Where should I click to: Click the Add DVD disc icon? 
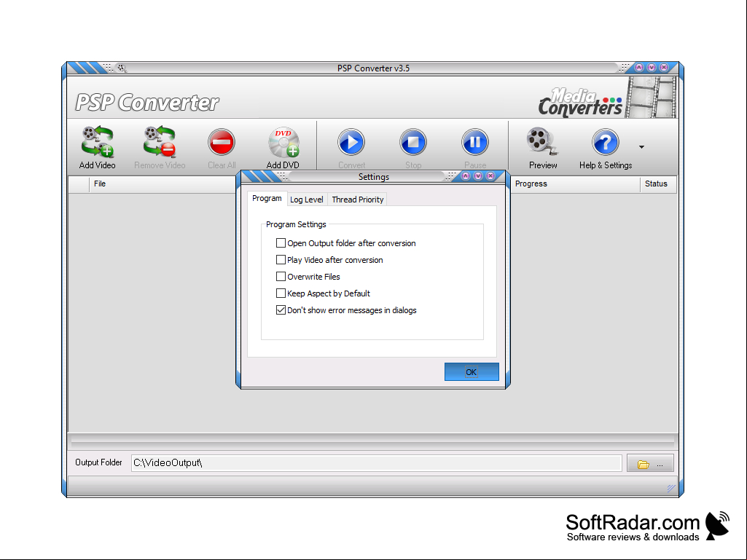[283, 142]
